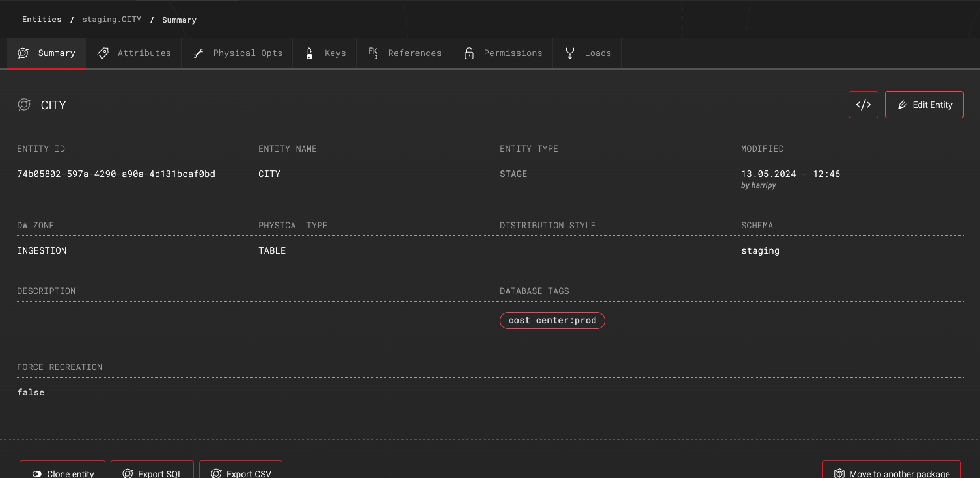
Task: Click the pen icon inside Edit Entity button
Action: coord(903,104)
